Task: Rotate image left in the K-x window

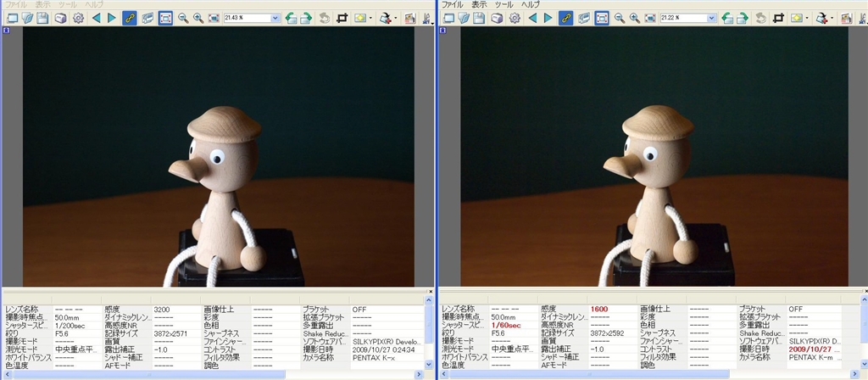Action: 292,19
